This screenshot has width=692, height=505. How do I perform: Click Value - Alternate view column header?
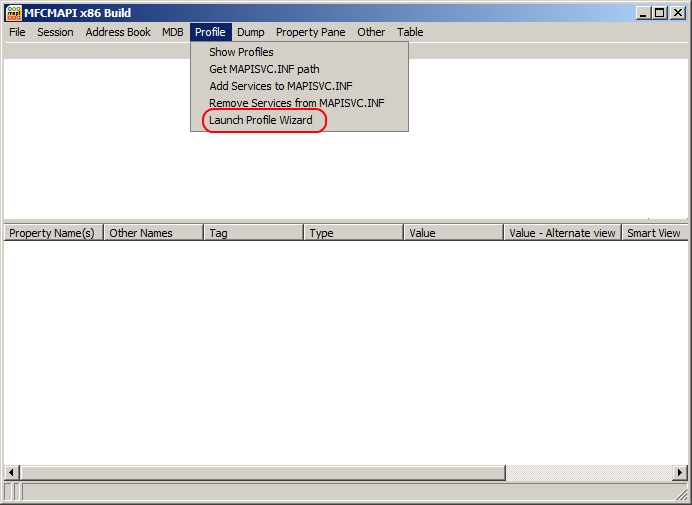pyautogui.click(x=563, y=233)
